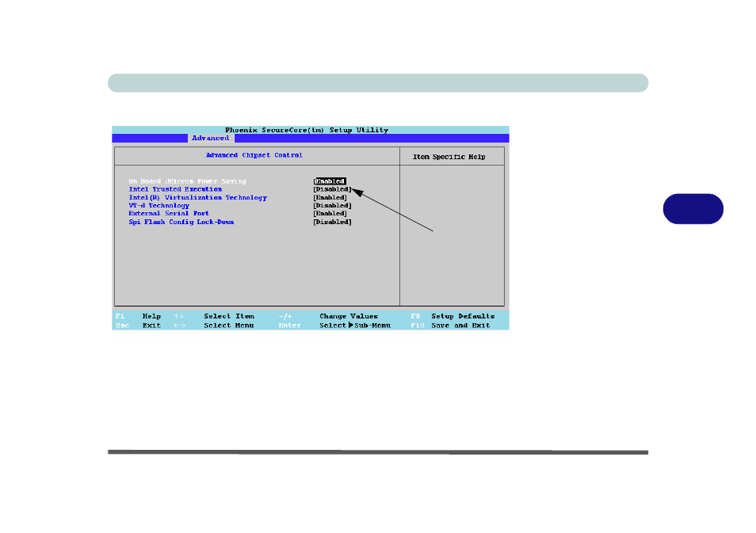Click Select Item legend text
Screen dimensions: 756x533
tap(229, 316)
